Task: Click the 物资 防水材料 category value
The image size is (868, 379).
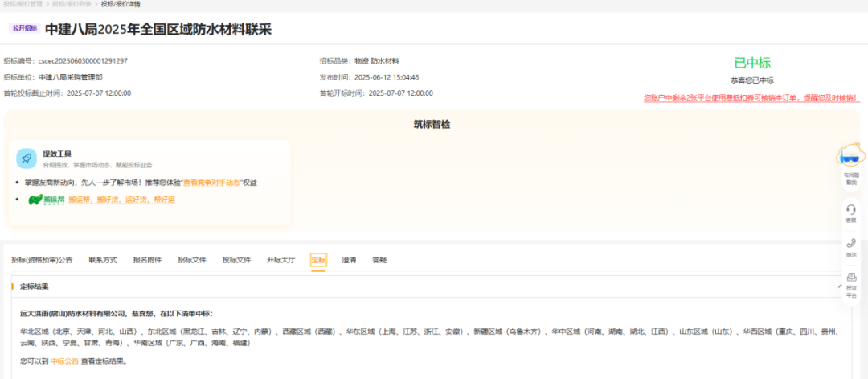Action: pyautogui.click(x=377, y=61)
